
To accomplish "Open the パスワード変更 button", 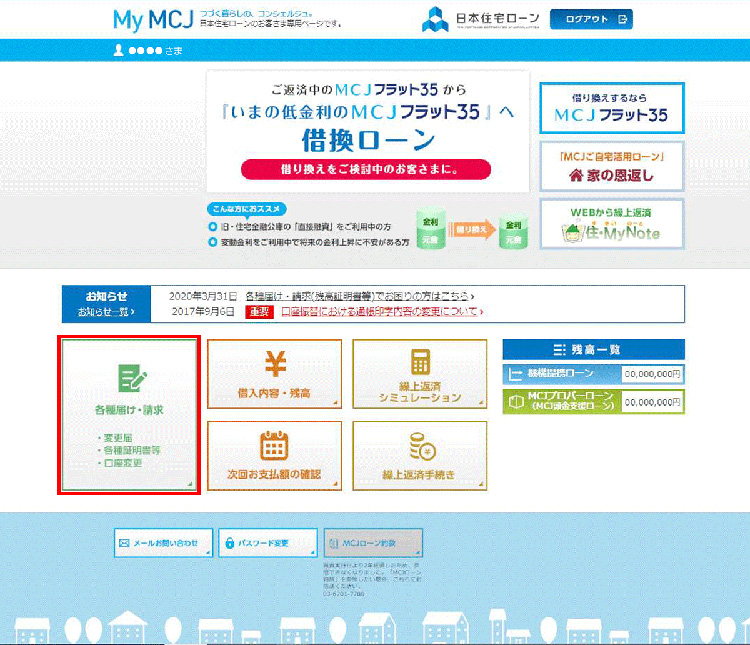I will [x=268, y=543].
